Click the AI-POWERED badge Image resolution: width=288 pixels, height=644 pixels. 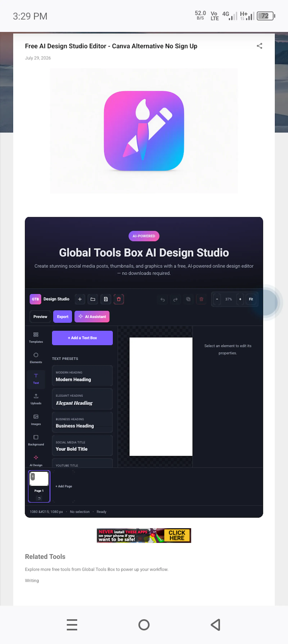point(144,236)
